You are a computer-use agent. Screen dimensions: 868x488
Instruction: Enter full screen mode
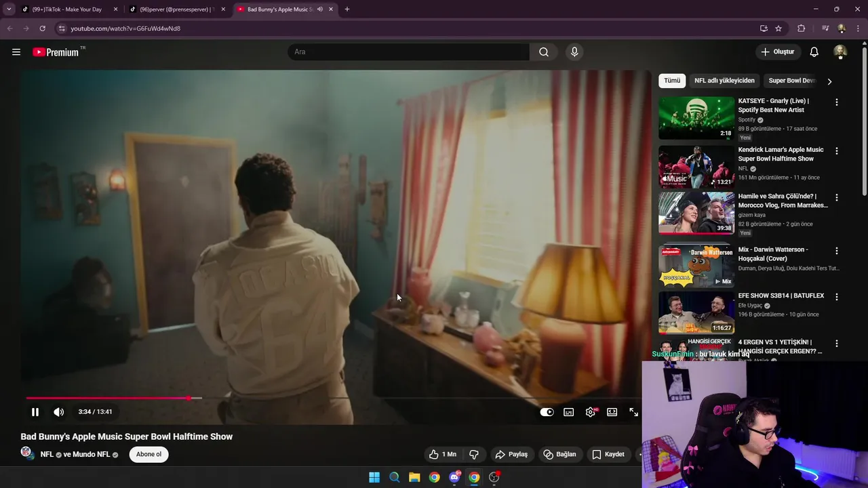(634, 412)
